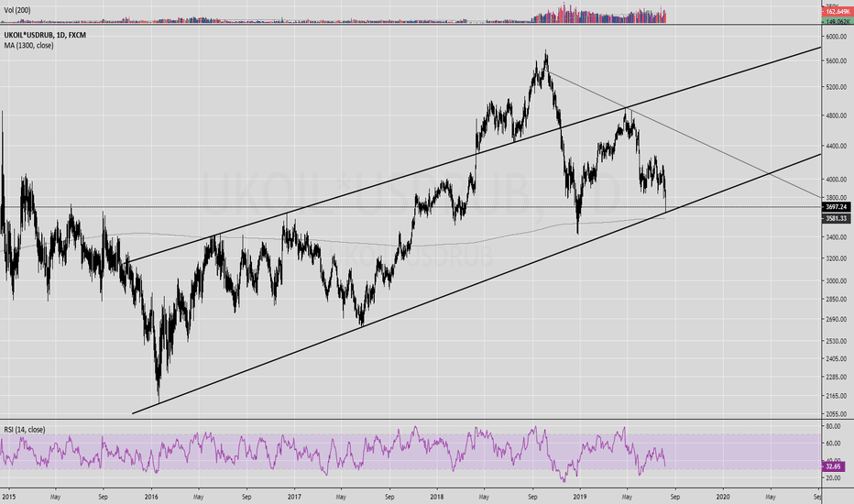The height and width of the screenshot is (504, 854).
Task: Select the thin gray descending trendline
Action: [x=684, y=134]
